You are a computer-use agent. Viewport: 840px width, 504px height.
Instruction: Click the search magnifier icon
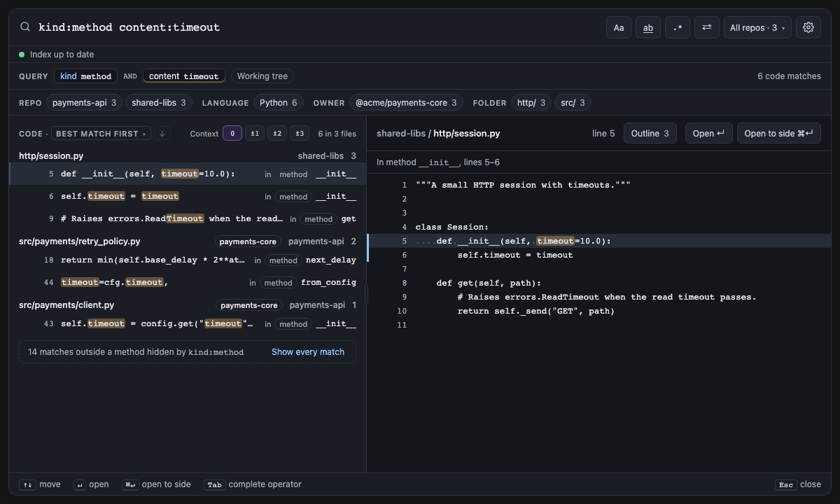coord(25,27)
